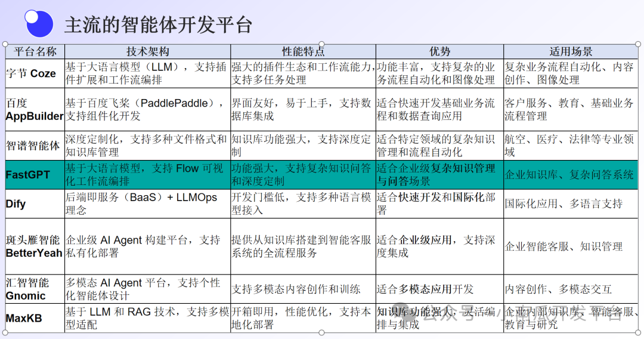Select cell 企业知识库、复杂问答系统
This screenshot has height=339, width=644.
[x=571, y=175]
